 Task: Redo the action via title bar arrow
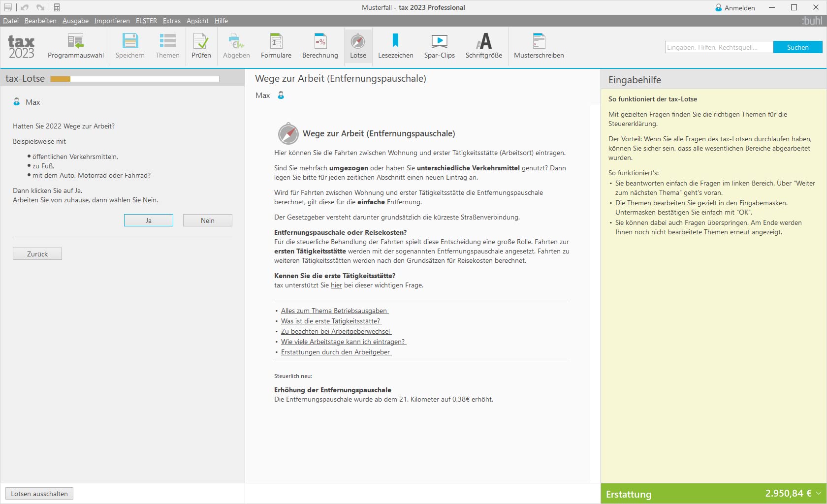[x=40, y=7]
